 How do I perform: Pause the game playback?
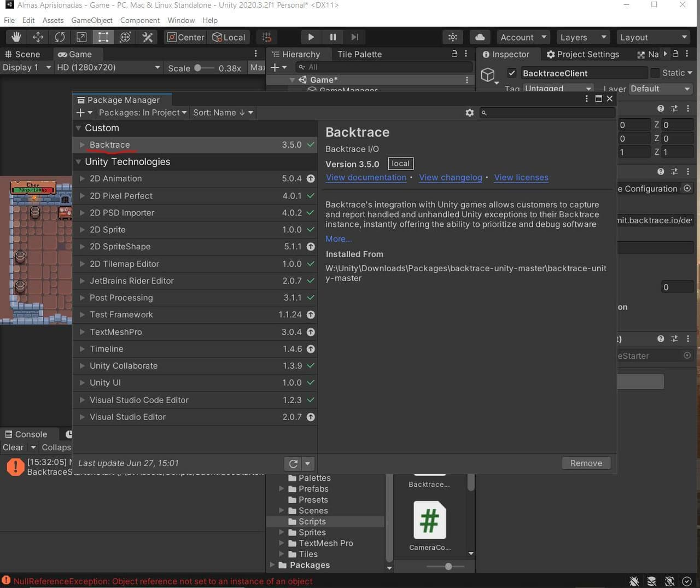point(332,37)
